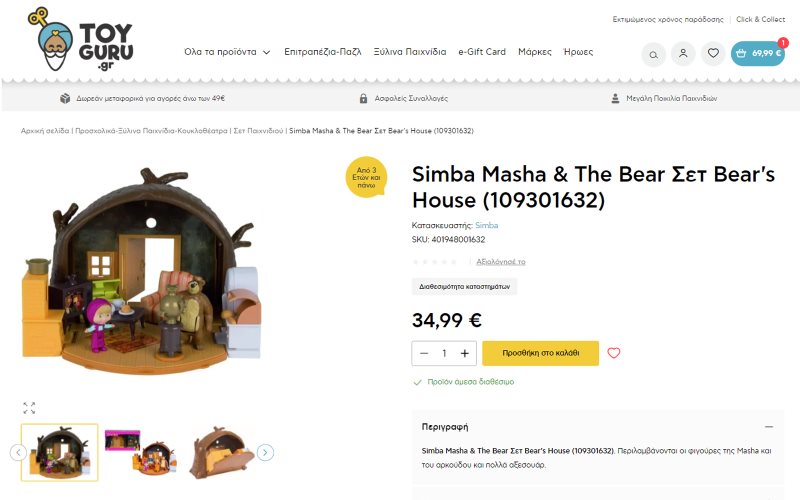Click the Προσθήκη στο καλάθι button
The height and width of the screenshot is (500, 800).
coord(540,353)
